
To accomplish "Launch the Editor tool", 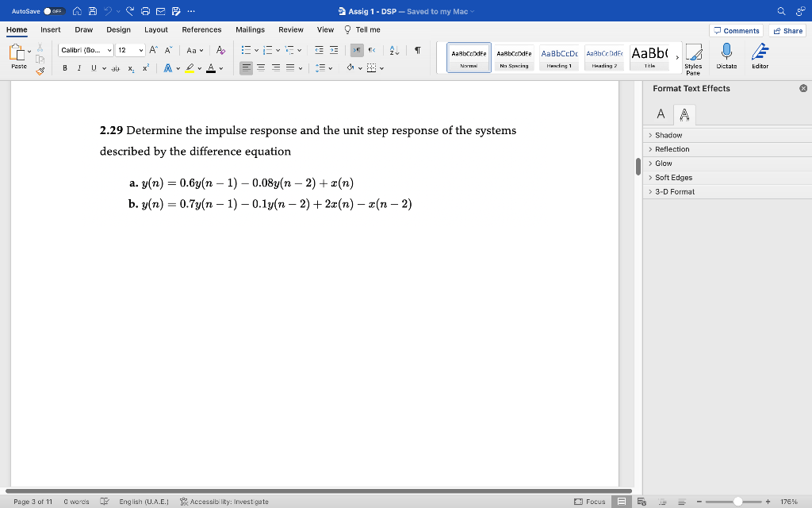I will (x=758, y=56).
